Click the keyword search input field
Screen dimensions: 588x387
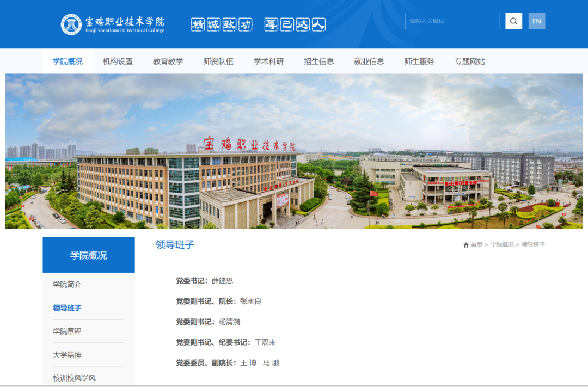[x=452, y=21]
